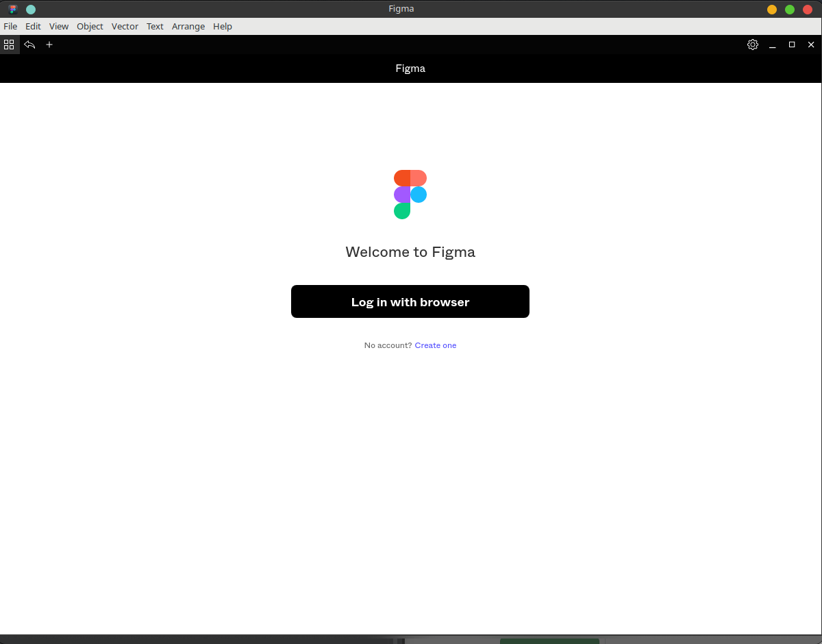Open the Help menu
This screenshot has width=822, height=644.
(x=222, y=26)
